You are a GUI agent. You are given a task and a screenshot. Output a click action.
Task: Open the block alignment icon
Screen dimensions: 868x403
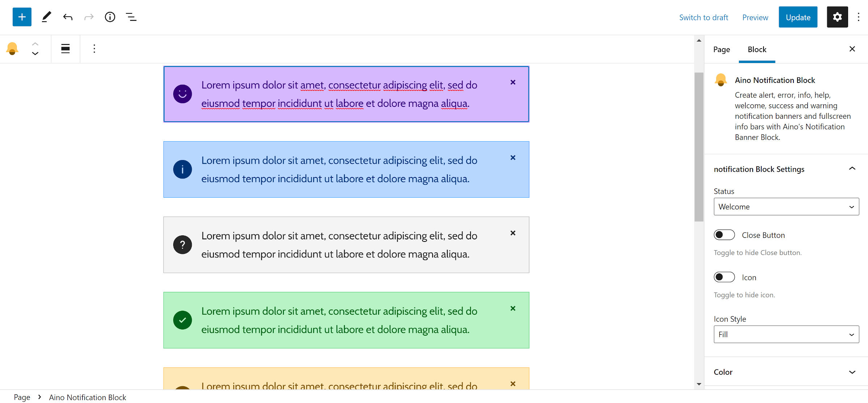coord(65,49)
